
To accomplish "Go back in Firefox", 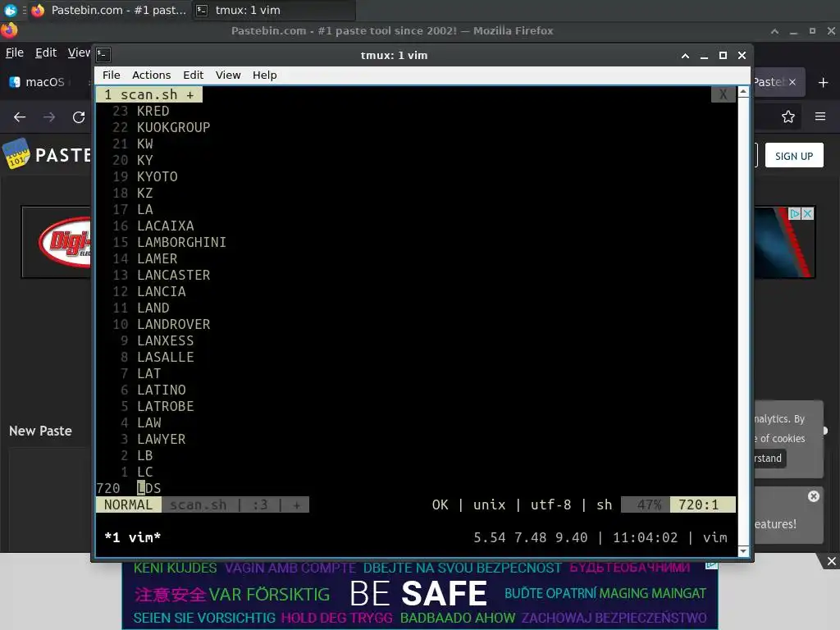I will pyautogui.click(x=20, y=116).
